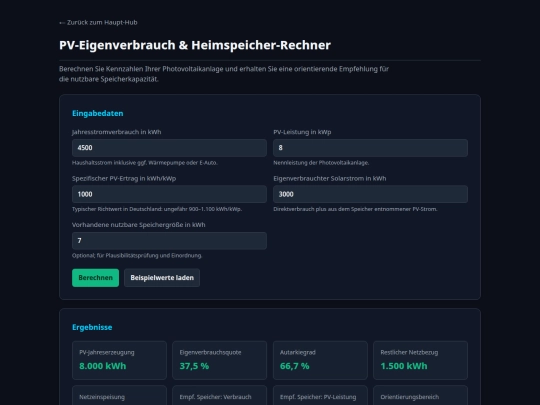Click the Jahresstromverbrauch in kWh field
Viewport: 540px width, 405px height.
click(169, 148)
